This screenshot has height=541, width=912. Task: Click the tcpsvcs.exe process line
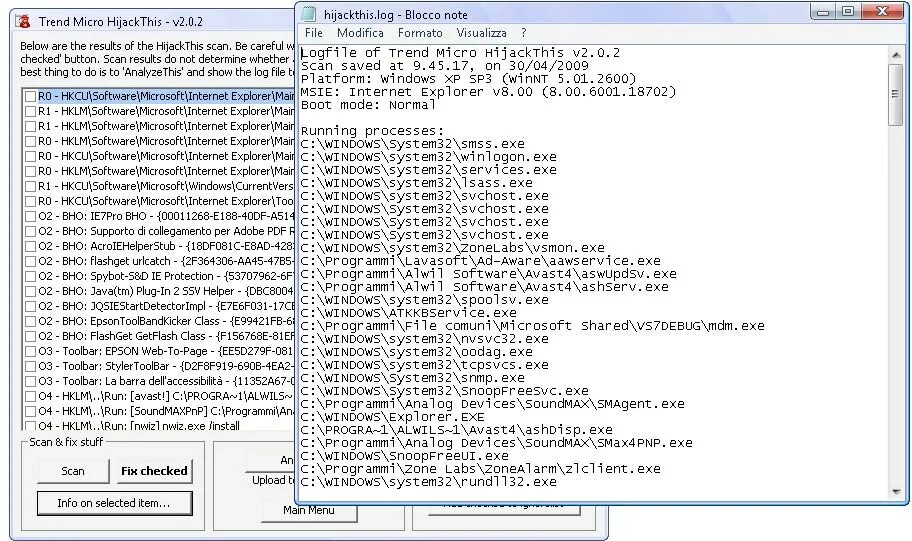(425, 365)
